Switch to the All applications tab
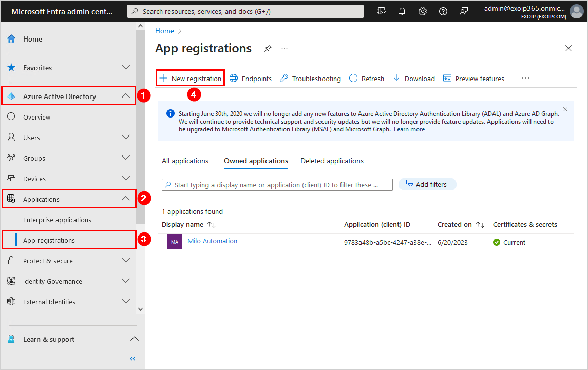Viewport: 588px width, 370px height. [x=185, y=161]
